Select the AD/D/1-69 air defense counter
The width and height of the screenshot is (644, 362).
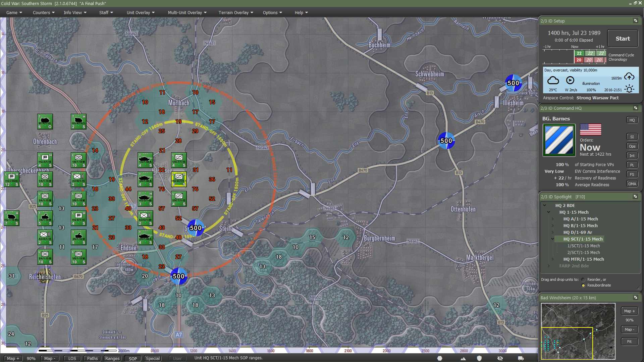pos(145,218)
